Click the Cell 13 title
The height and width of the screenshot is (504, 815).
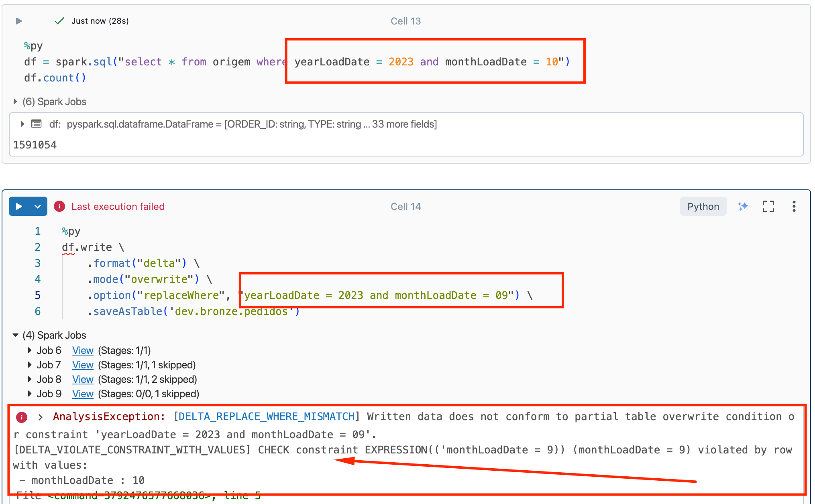tap(405, 21)
